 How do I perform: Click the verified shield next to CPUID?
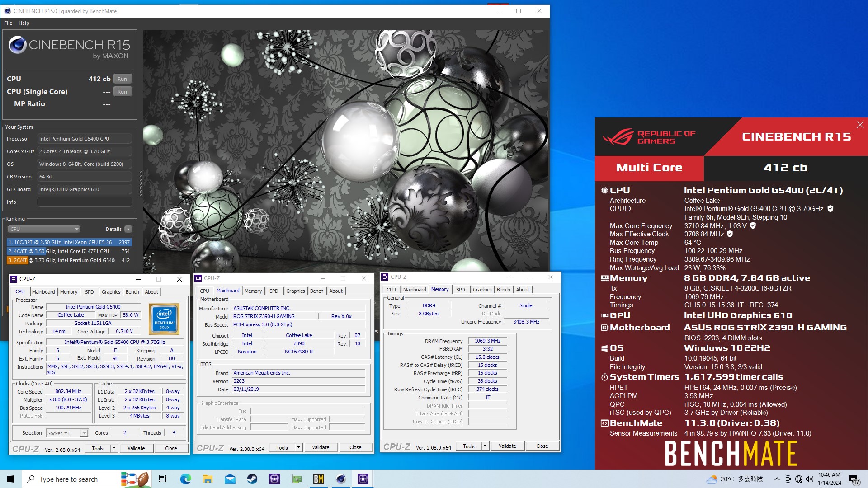(x=830, y=209)
